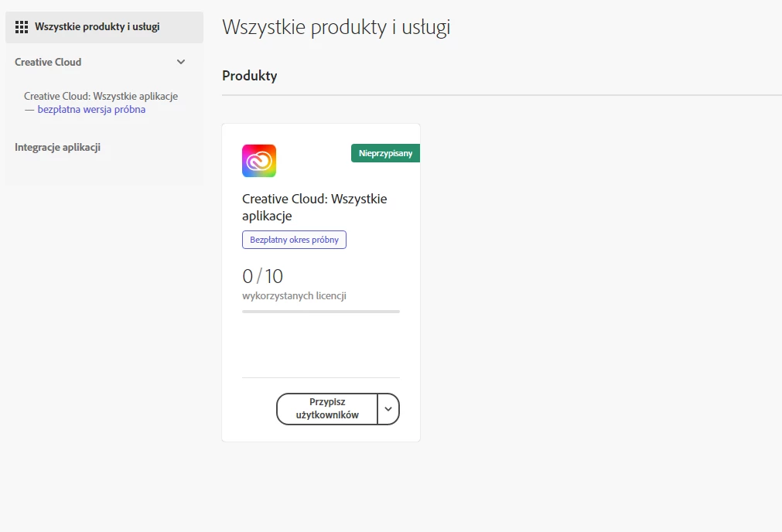Viewport: 782px width, 532px height.
Task: Click the grid icon beside Wszystkie produkty i usługi
Action: click(22, 27)
